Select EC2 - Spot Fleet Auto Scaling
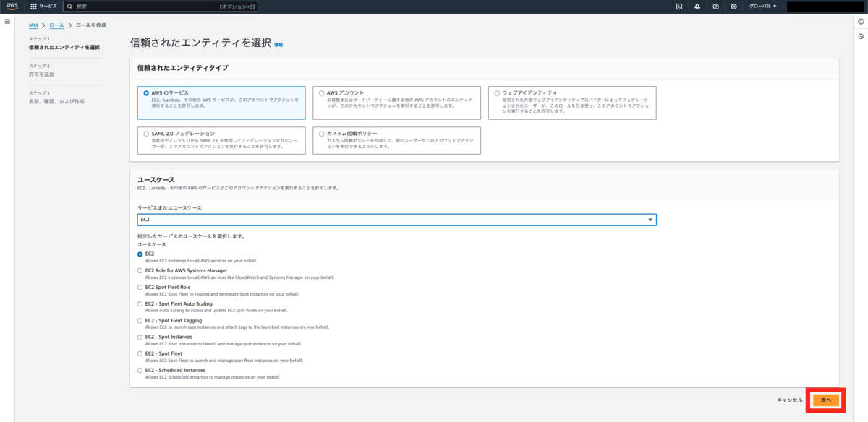Image resolution: width=868 pixels, height=422 pixels. pyautogui.click(x=140, y=304)
